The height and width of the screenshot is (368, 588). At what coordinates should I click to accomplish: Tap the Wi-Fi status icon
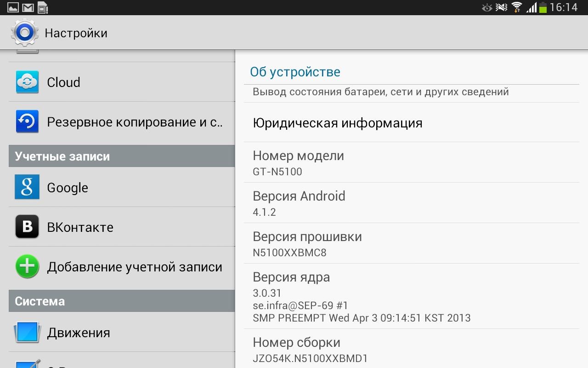coord(517,7)
